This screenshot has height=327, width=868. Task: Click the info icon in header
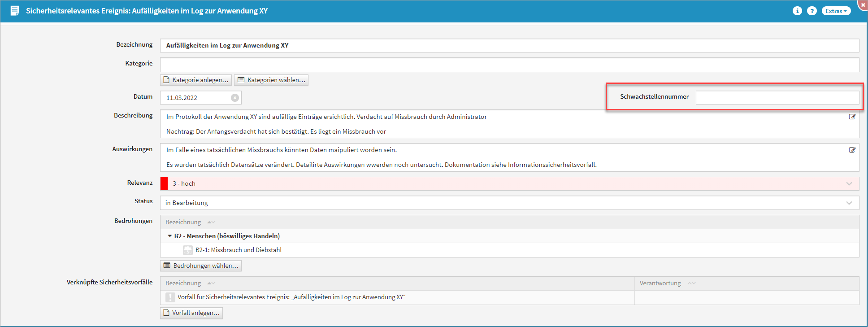coord(797,11)
